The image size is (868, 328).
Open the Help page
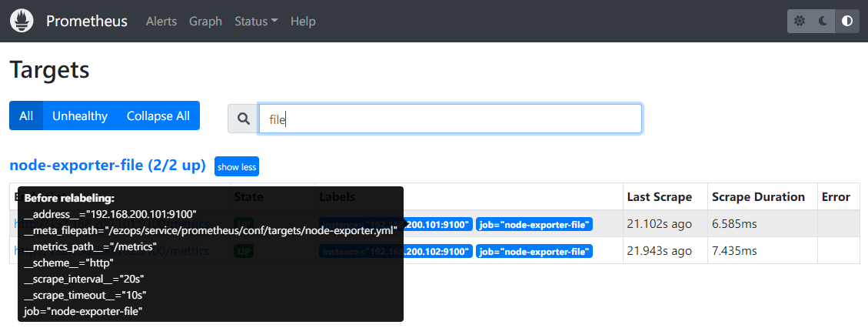click(303, 22)
